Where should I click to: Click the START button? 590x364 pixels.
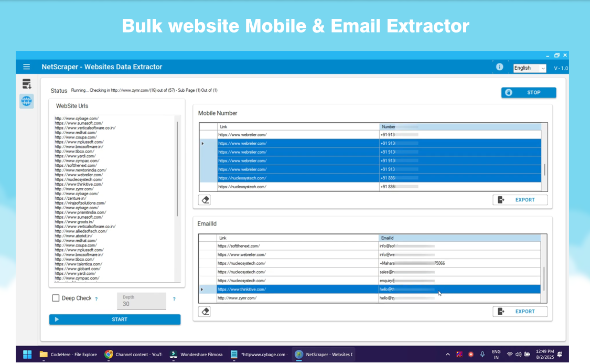click(x=115, y=319)
